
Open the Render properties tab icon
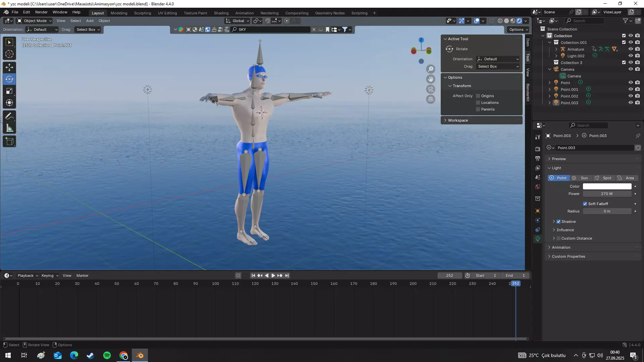[x=538, y=149]
